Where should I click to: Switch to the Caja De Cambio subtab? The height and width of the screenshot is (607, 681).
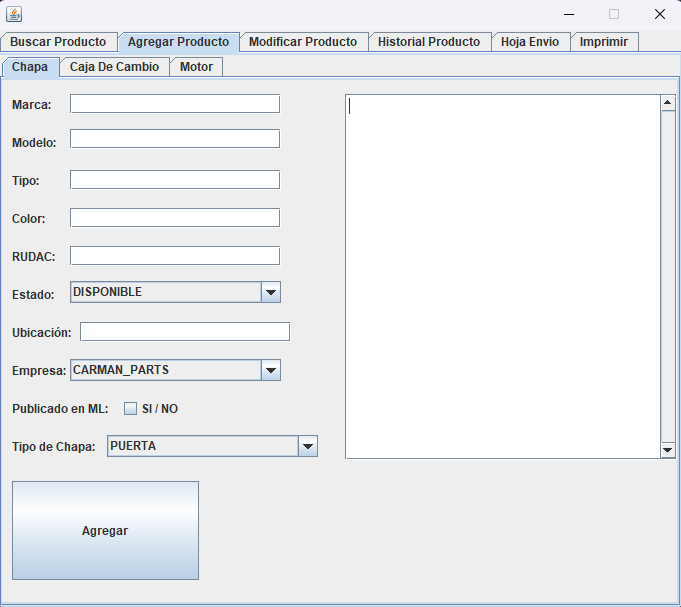114,67
